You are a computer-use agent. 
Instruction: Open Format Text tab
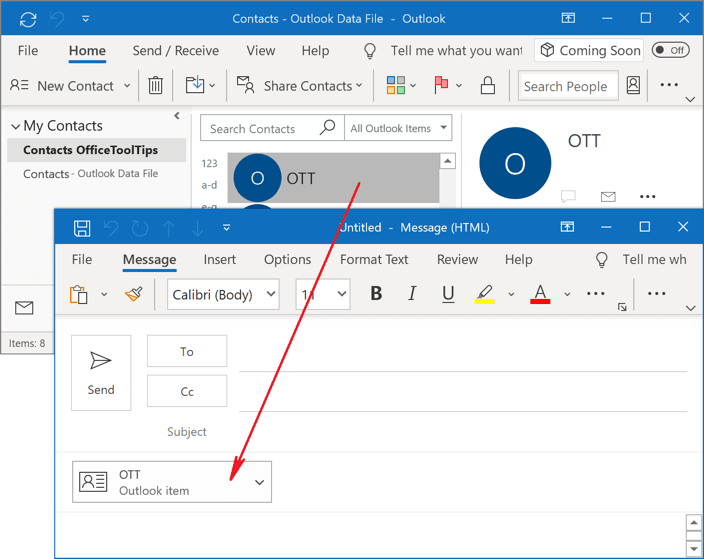point(374,260)
